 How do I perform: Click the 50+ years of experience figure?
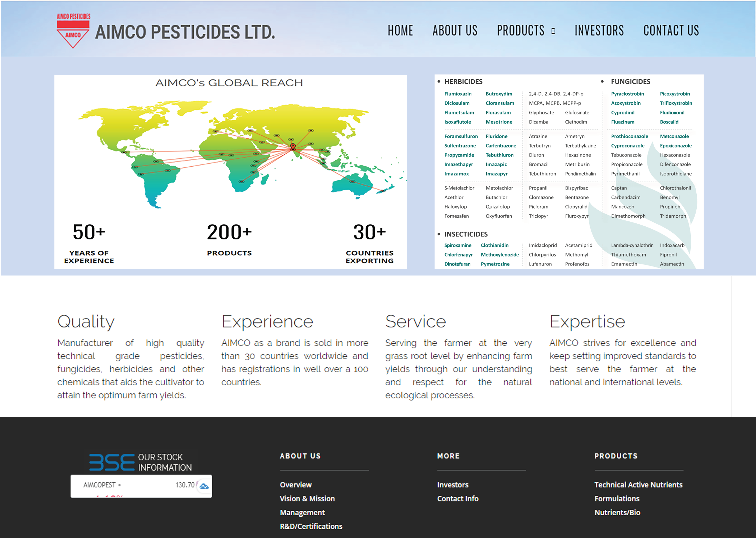coord(89,232)
